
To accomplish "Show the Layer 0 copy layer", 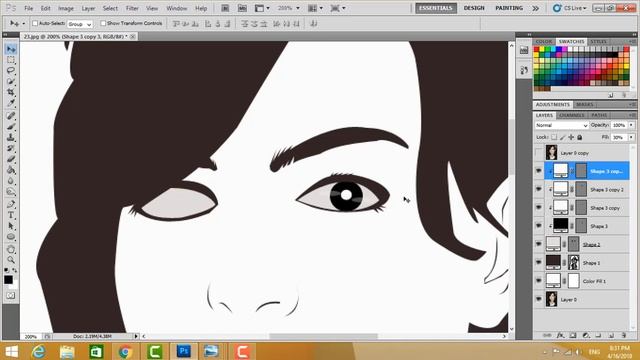I will click(x=539, y=153).
